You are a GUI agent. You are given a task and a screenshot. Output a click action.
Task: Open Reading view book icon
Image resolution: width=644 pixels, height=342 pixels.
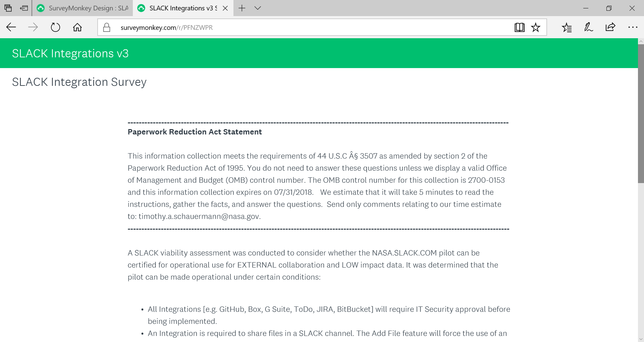520,27
